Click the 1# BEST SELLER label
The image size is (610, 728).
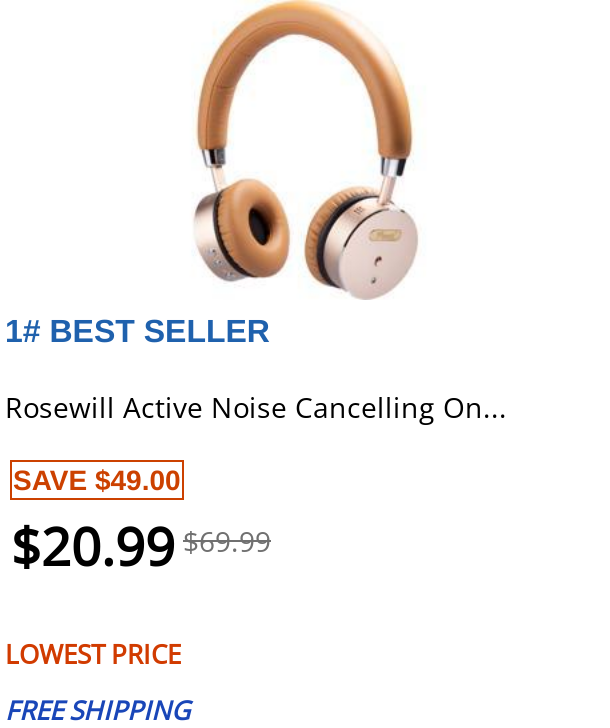pyautogui.click(x=137, y=332)
